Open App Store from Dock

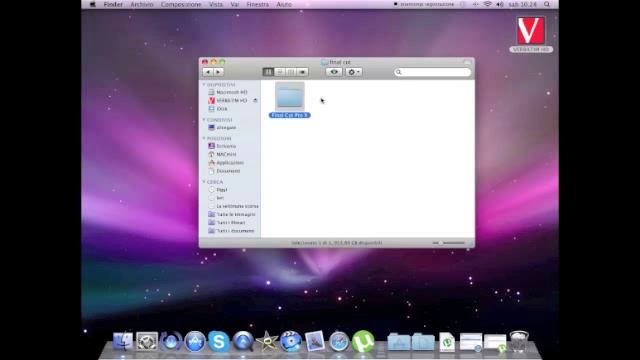click(x=195, y=341)
